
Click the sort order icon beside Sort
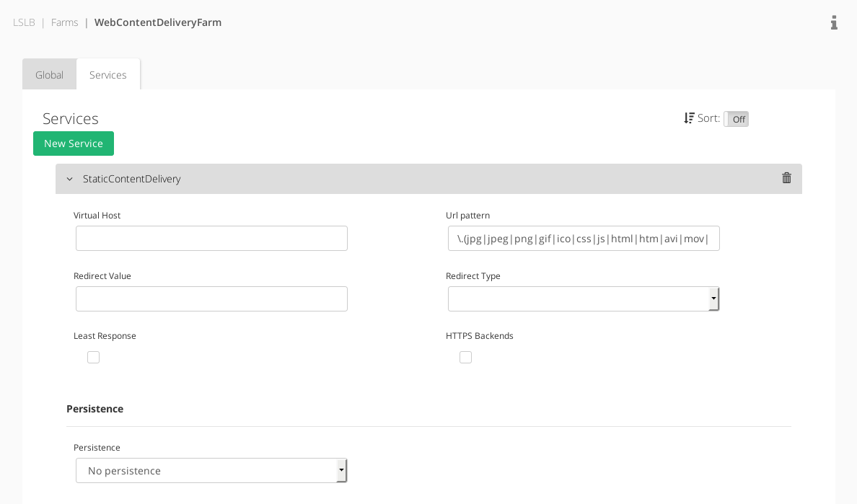[689, 118]
